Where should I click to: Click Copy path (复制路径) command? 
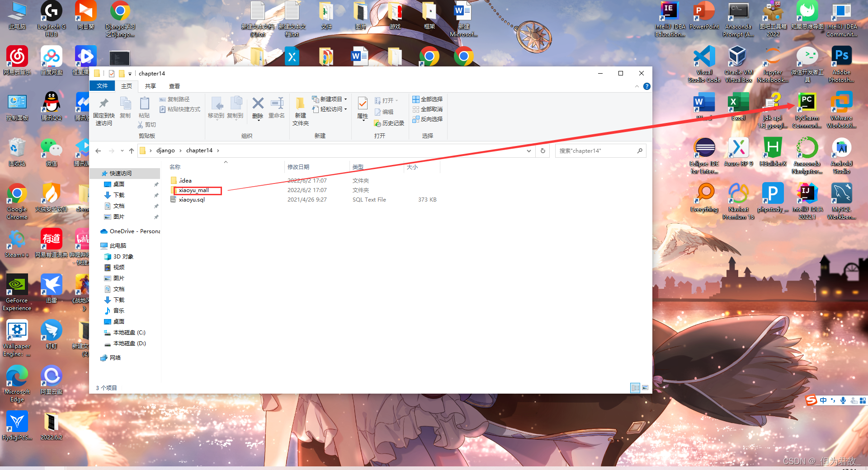(175, 99)
